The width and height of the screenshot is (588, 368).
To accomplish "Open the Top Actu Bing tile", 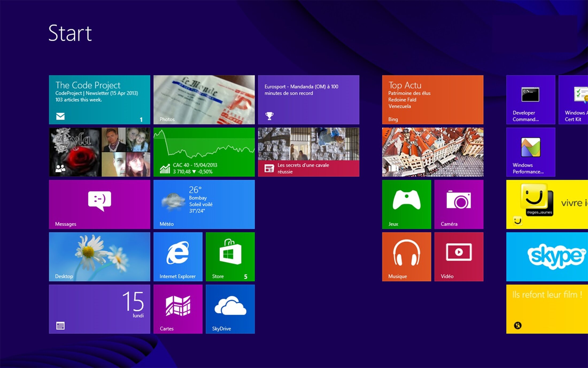I will coord(432,100).
